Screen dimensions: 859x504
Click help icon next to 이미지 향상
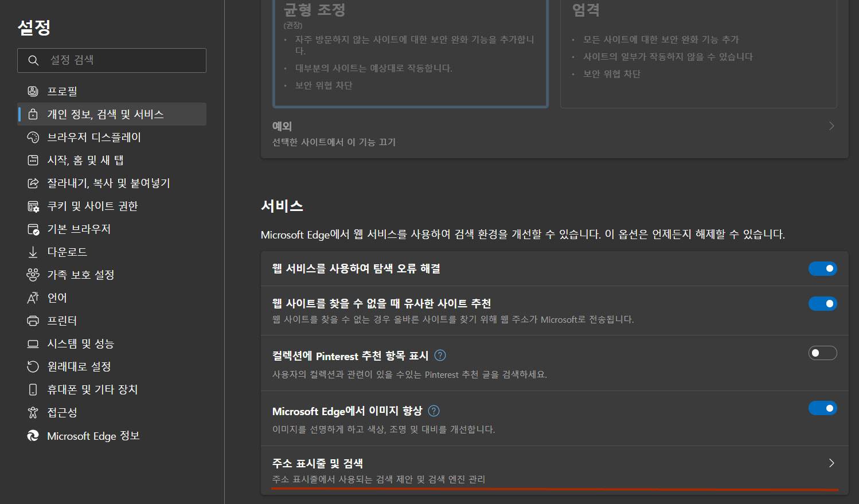pyautogui.click(x=434, y=411)
